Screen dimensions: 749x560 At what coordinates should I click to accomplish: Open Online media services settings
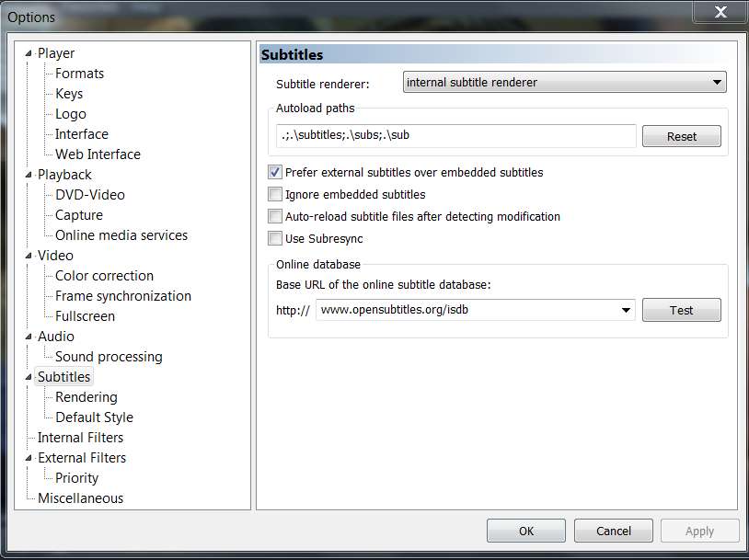(x=121, y=235)
